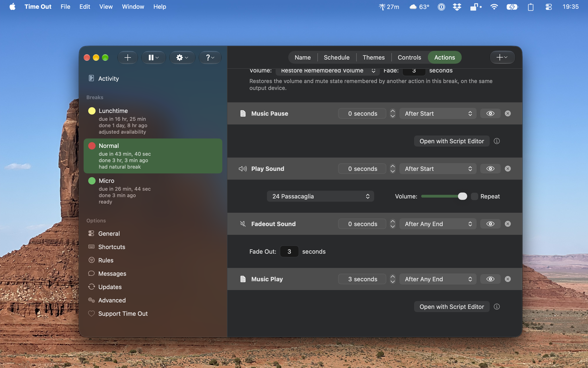This screenshot has height=368, width=588.
Task: Select the Micro break in sidebar
Action: click(153, 191)
